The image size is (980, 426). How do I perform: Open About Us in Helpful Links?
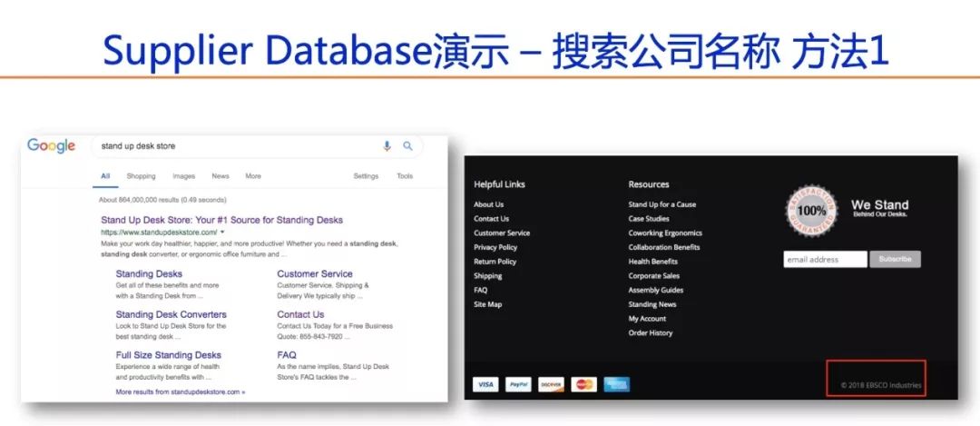click(x=489, y=204)
